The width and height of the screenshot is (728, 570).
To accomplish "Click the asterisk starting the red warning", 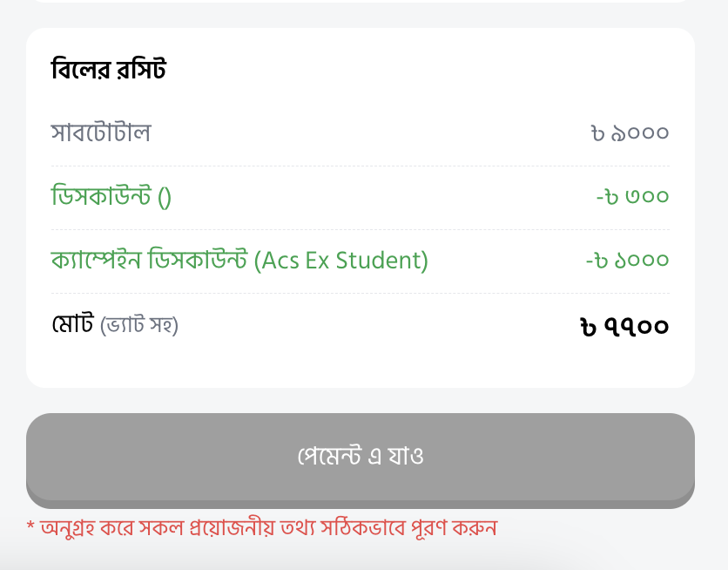I will [30, 526].
